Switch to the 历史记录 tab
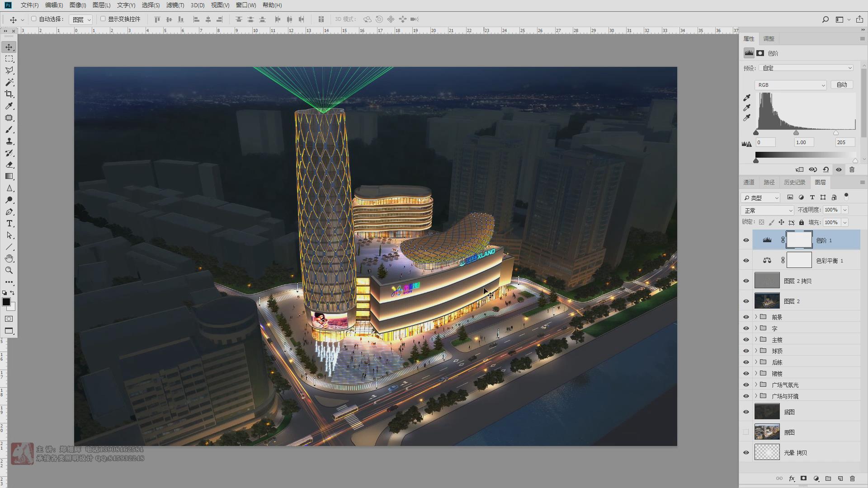This screenshot has height=488, width=868. (x=794, y=183)
